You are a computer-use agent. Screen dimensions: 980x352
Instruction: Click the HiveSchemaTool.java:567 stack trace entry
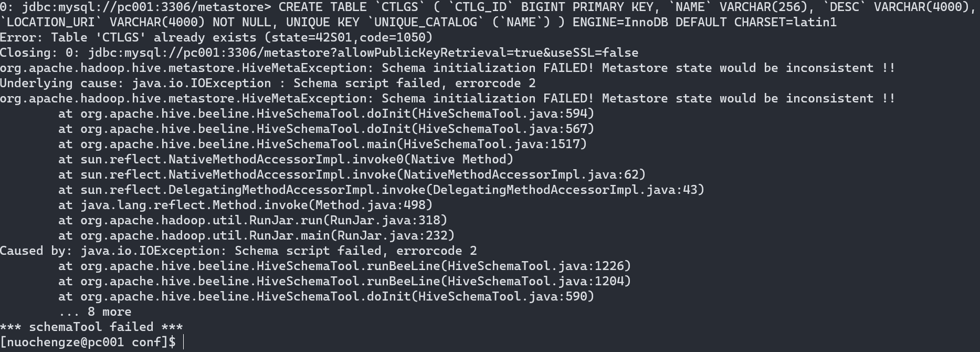326,129
